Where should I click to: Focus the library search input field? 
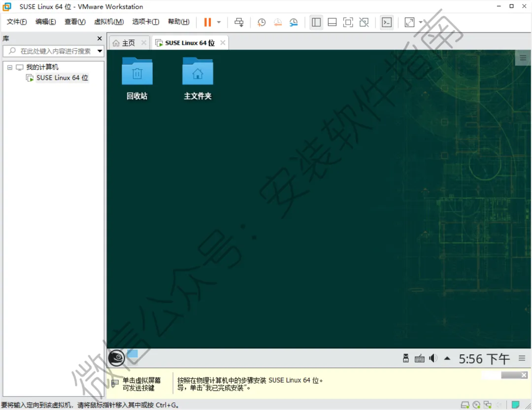point(53,51)
